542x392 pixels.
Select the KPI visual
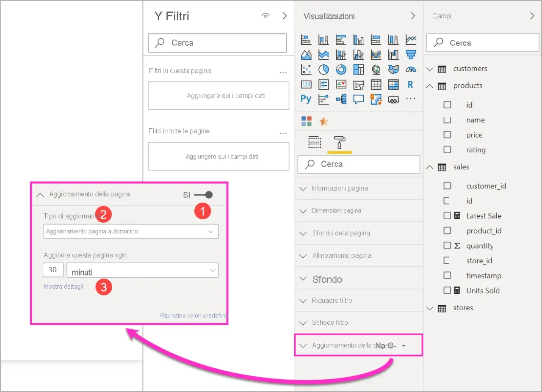(341, 84)
